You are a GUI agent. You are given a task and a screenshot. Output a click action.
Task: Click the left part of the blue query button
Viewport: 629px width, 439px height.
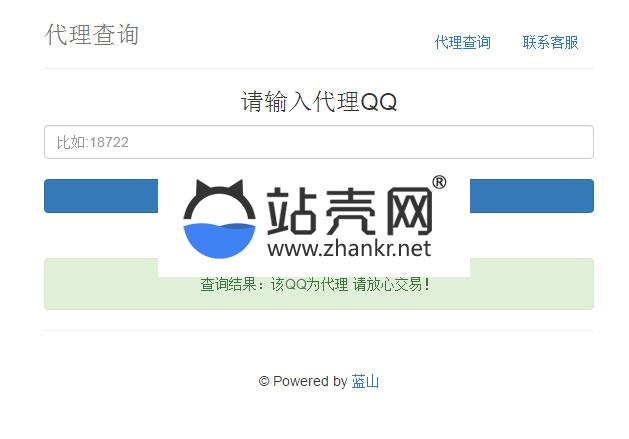(x=101, y=196)
